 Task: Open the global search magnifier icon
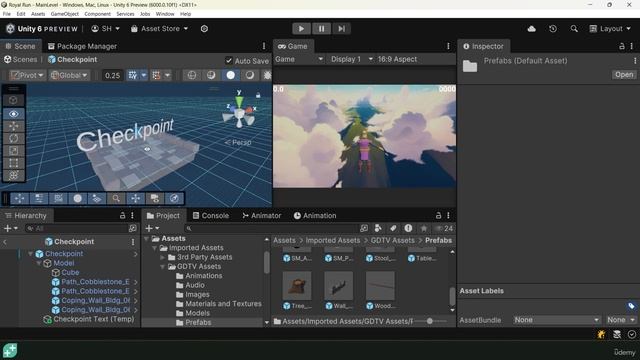coord(574,29)
